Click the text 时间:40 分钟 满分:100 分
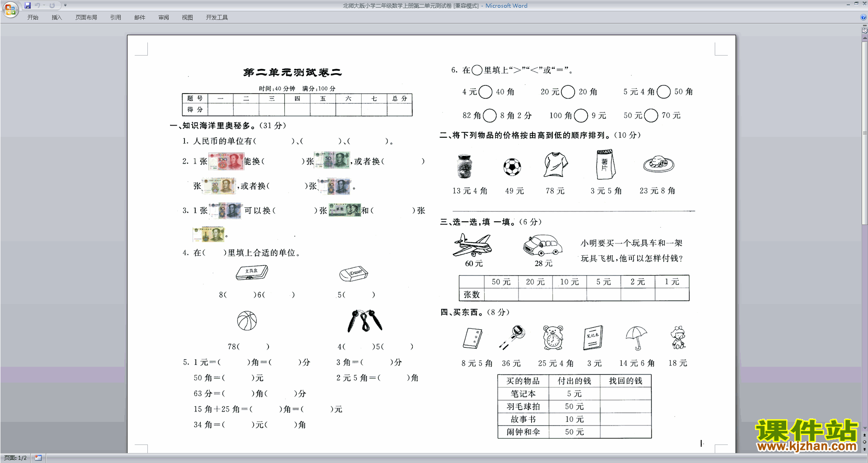The image size is (868, 463). pos(297,89)
